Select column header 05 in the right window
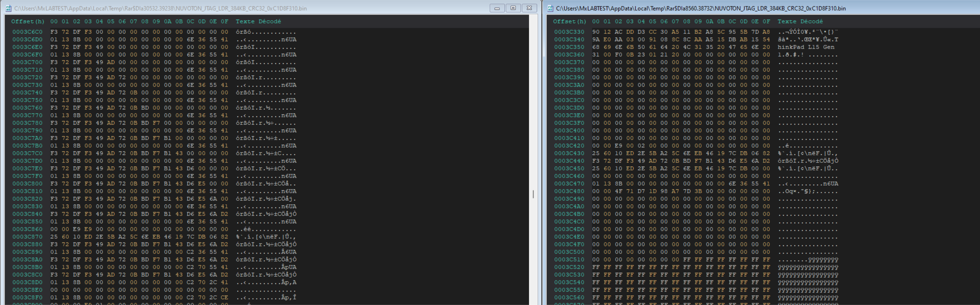This screenshot has height=305, width=980. [653, 22]
